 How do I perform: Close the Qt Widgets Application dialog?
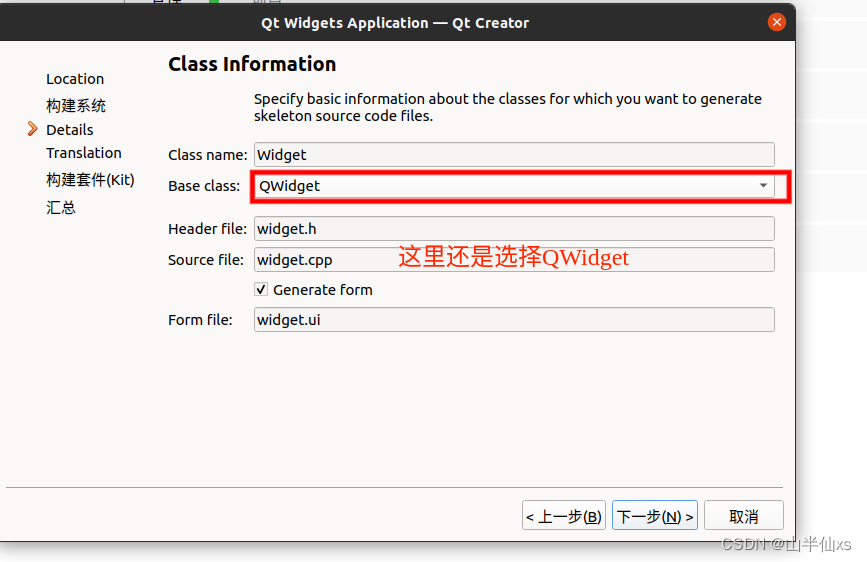[776, 22]
